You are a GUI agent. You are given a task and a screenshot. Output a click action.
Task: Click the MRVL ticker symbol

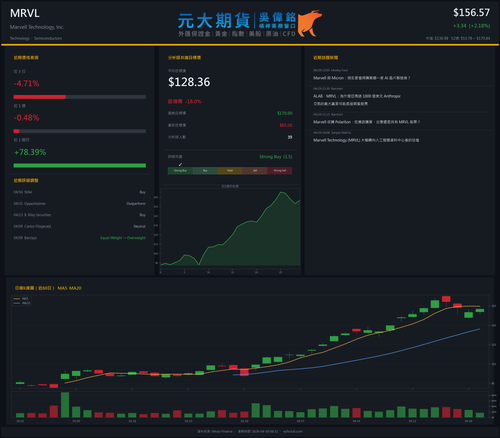(x=25, y=13)
